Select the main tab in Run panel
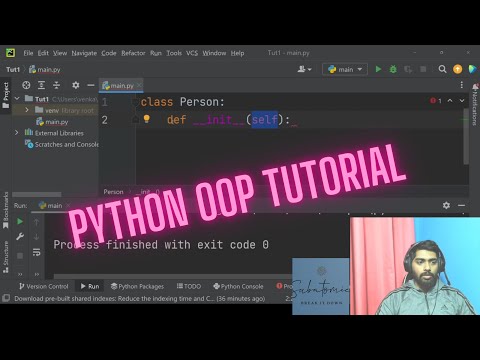Screen dimensions: 480x360 point(51,206)
